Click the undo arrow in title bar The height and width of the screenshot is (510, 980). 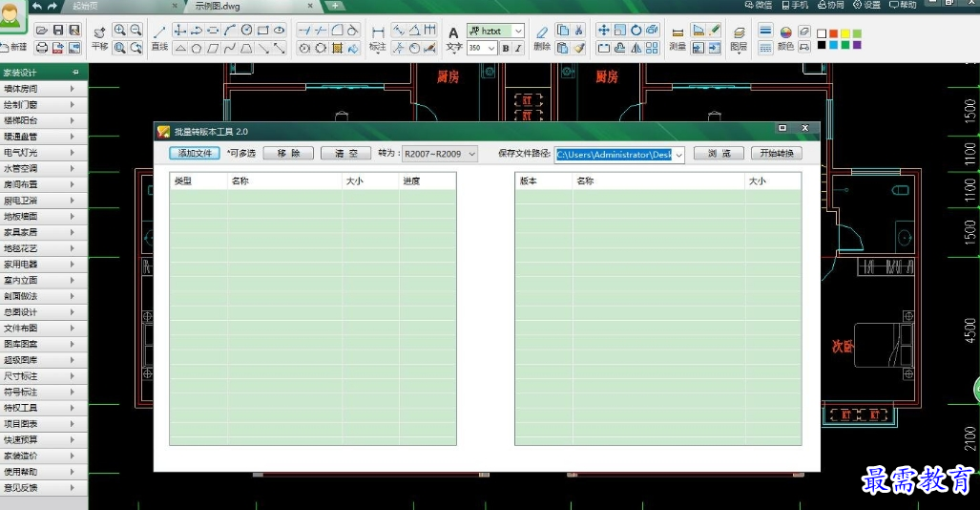click(37, 6)
